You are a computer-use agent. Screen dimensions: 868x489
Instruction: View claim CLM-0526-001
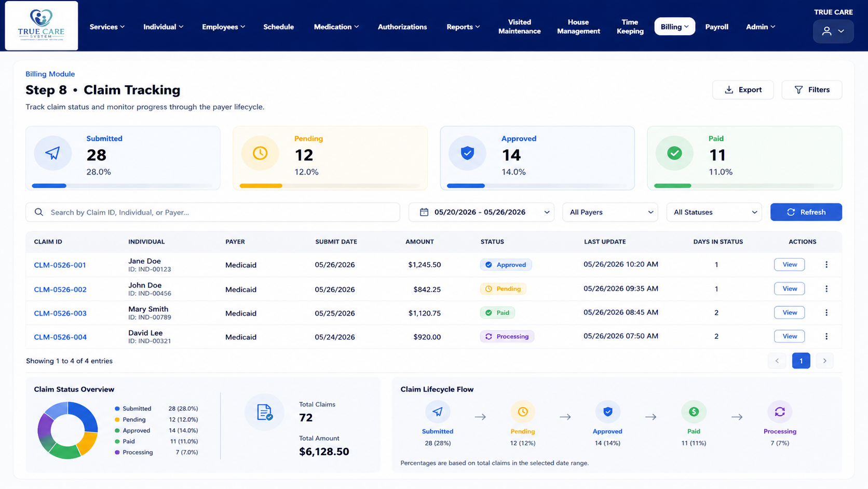(789, 265)
